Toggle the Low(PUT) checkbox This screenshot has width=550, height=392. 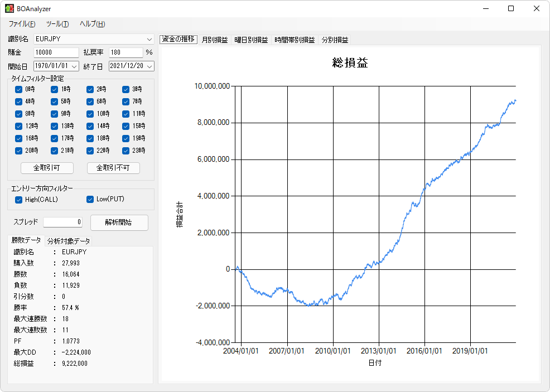[x=90, y=199]
